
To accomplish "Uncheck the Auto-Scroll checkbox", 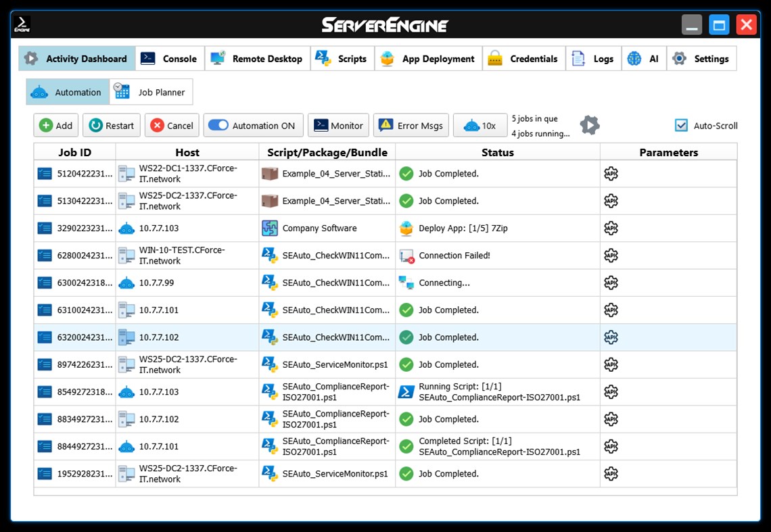I will (x=681, y=125).
